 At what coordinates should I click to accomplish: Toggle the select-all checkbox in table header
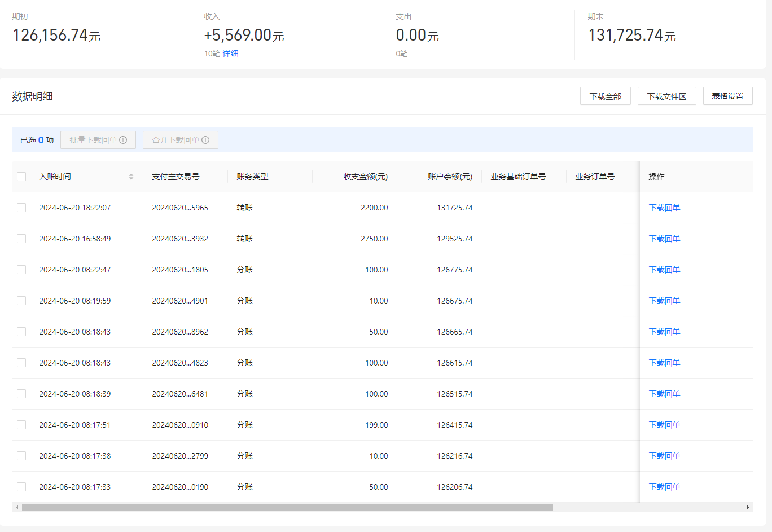21,177
